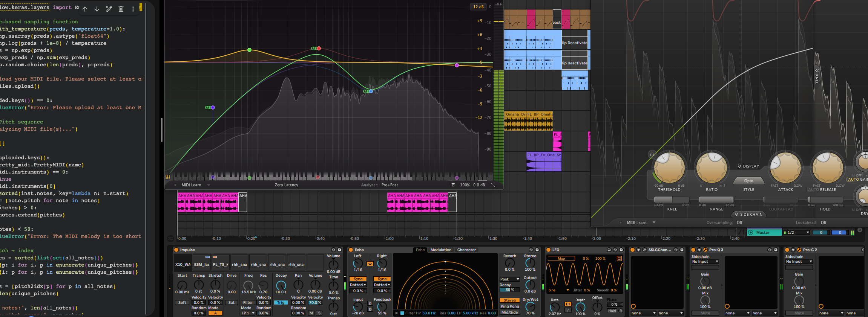Open the Pro-Q 3 Sidechain input dropdown
Viewport: 868px width, 317px height.
coord(705,262)
